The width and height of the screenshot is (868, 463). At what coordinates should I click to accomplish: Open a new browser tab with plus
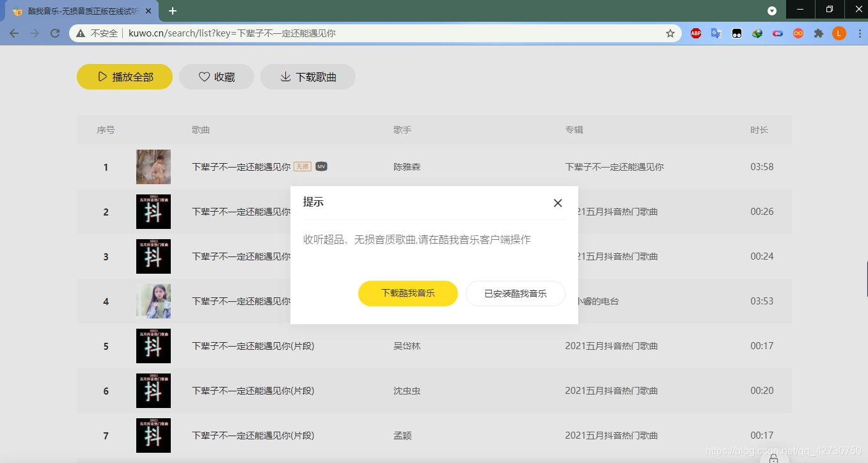pyautogui.click(x=173, y=11)
